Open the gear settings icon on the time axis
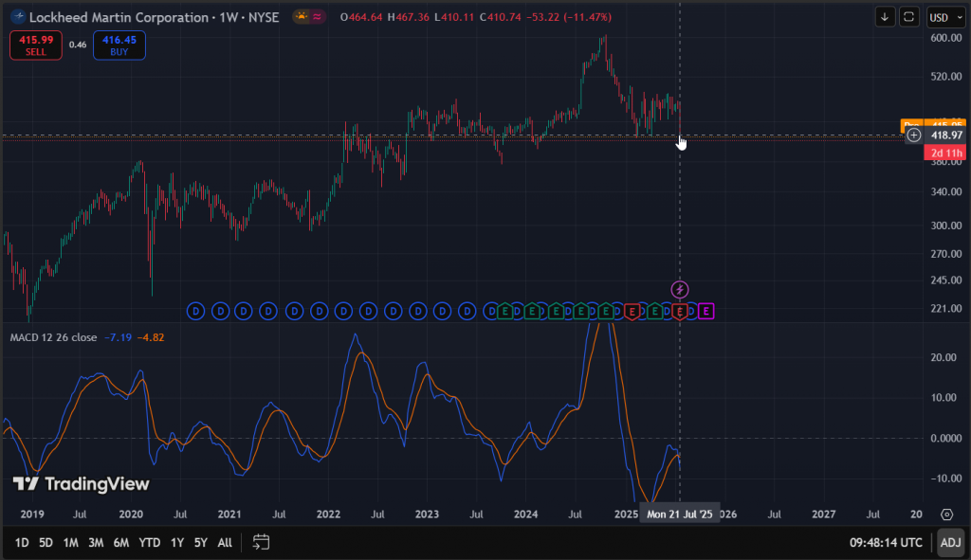 click(946, 515)
